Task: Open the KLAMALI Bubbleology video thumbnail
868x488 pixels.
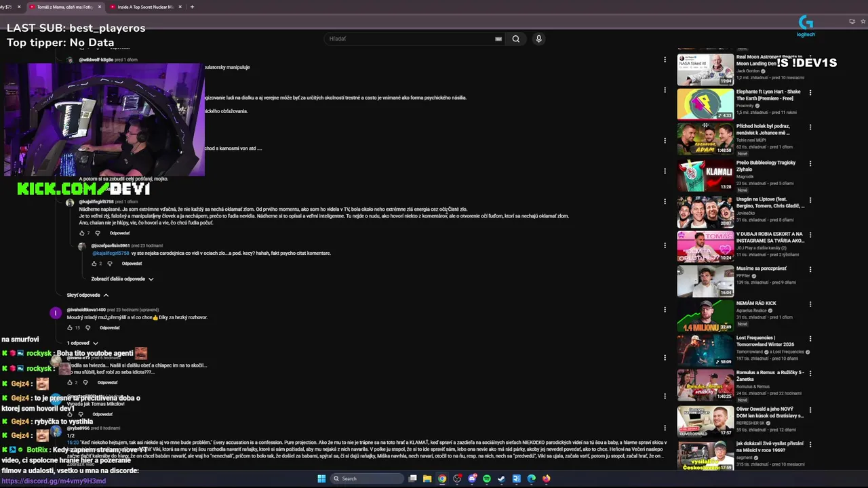Action: [x=705, y=175]
